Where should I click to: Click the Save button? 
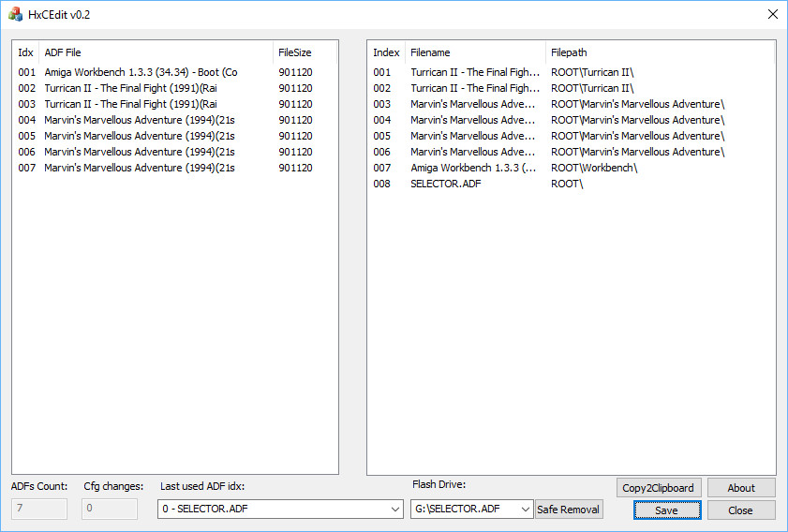(667, 510)
